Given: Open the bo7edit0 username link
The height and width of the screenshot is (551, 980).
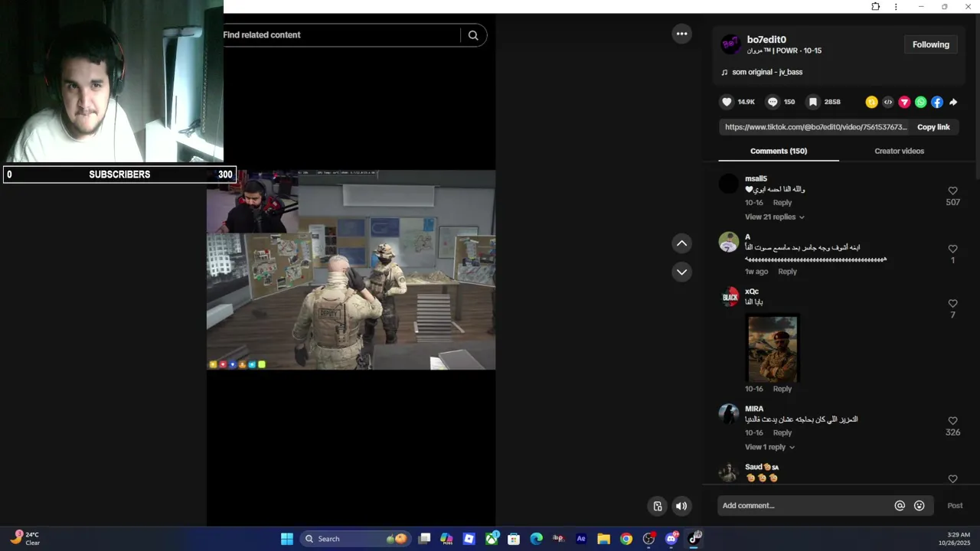Looking at the screenshot, I should coord(766,40).
